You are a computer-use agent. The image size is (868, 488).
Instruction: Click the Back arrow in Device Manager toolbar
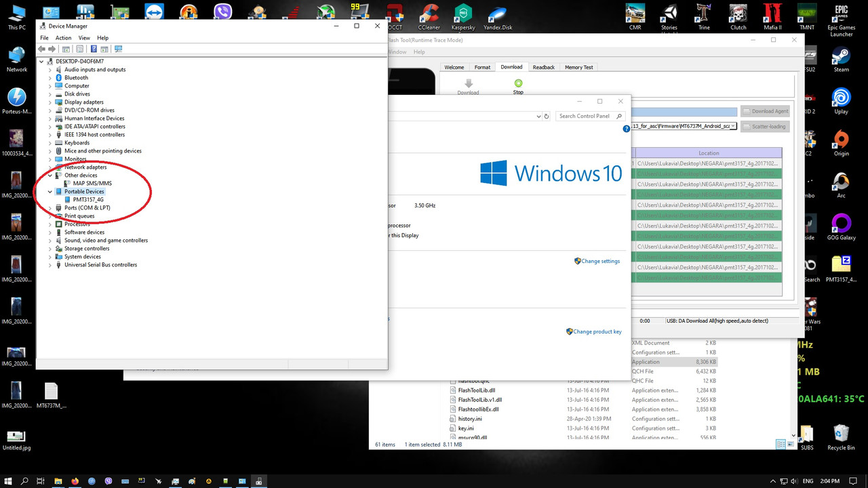coord(42,49)
